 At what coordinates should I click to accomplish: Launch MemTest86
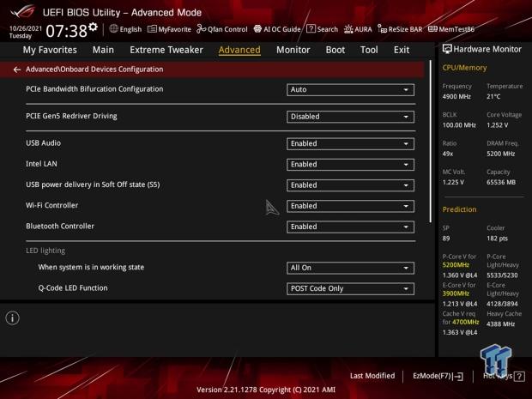[451, 29]
